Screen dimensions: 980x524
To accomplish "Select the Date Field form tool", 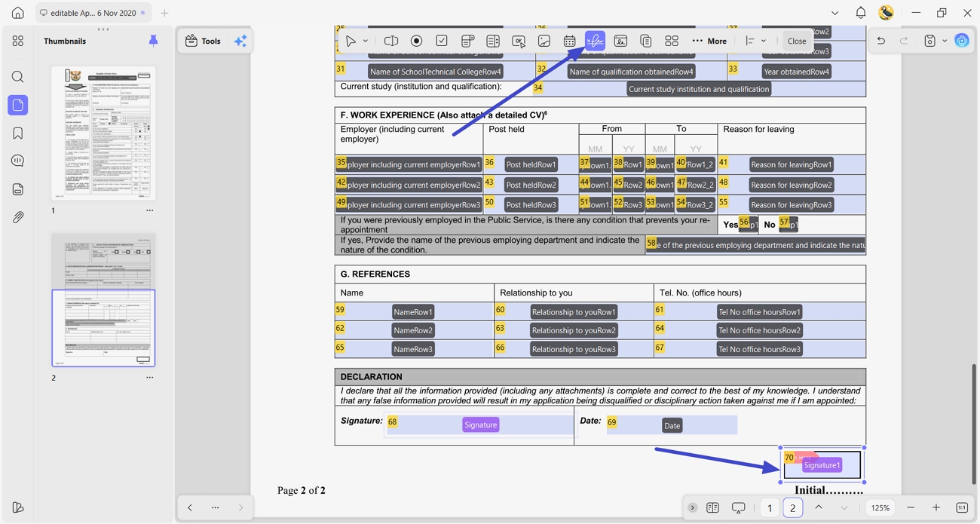I will [569, 41].
